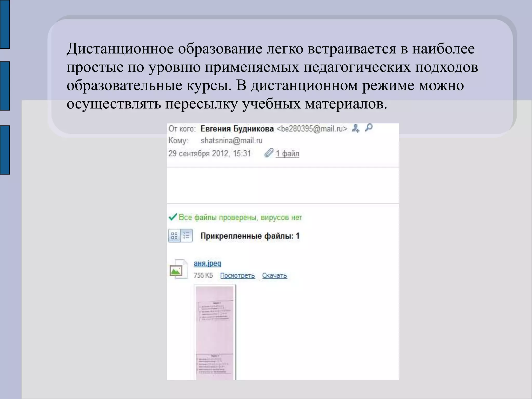Open the '1 файл' attachment link
Screen dimensions: 532x399
click(287, 154)
